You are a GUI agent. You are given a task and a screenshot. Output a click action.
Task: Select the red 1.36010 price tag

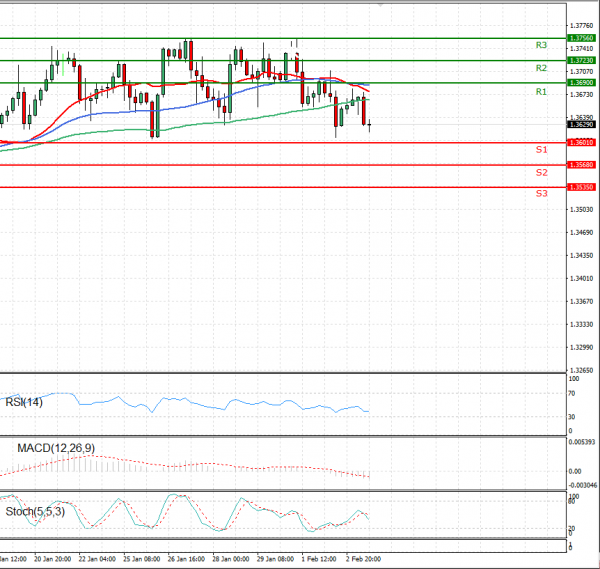click(x=581, y=143)
